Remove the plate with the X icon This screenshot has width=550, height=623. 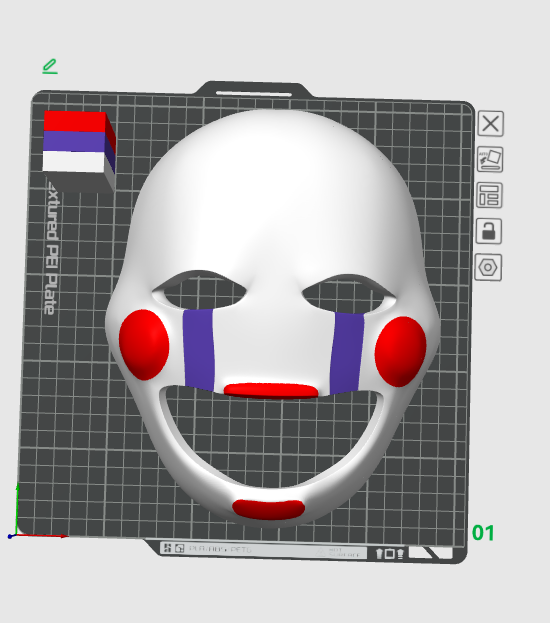coord(491,124)
